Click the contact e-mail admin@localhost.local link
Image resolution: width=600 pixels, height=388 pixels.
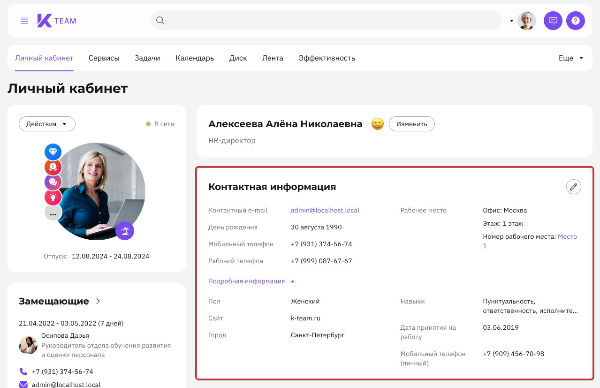click(x=325, y=210)
